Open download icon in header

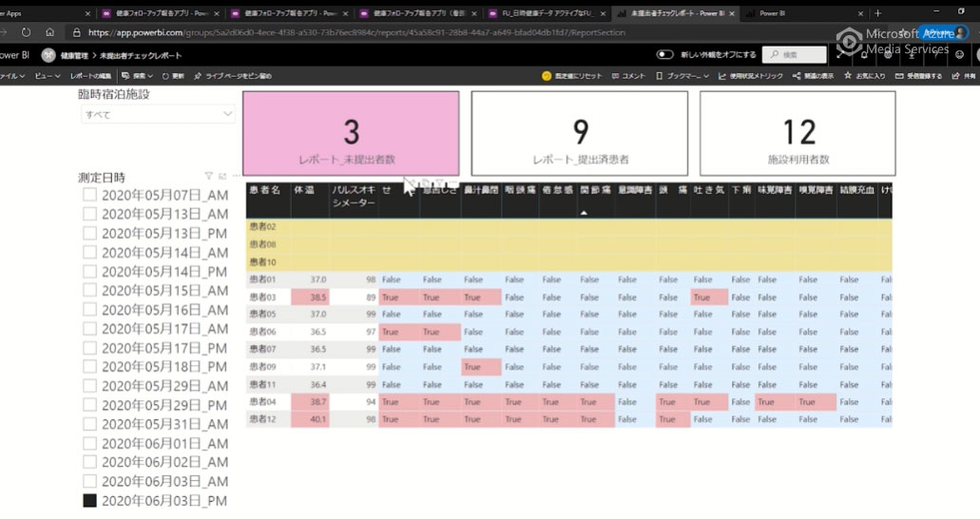pos(912,55)
